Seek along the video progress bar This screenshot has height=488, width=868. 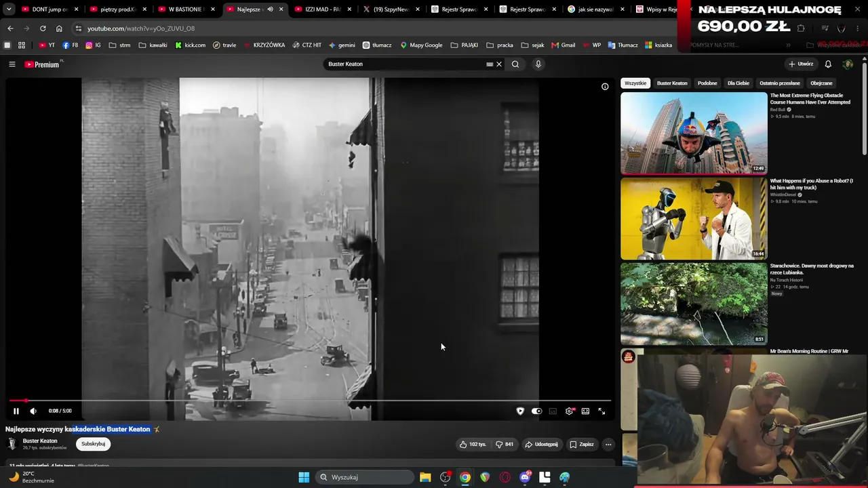(x=310, y=401)
